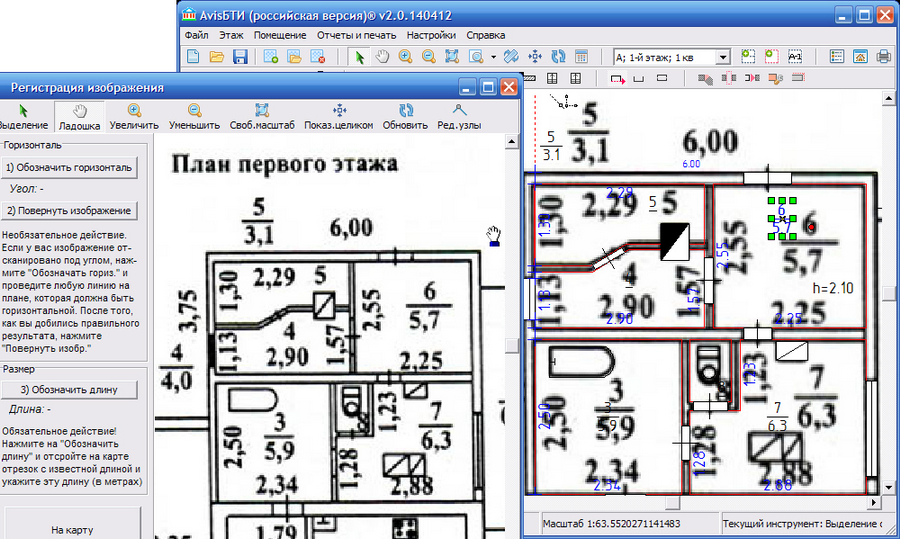Expand the zoom magnifier dropdown arrow
900x539 pixels.
[x=494, y=57]
